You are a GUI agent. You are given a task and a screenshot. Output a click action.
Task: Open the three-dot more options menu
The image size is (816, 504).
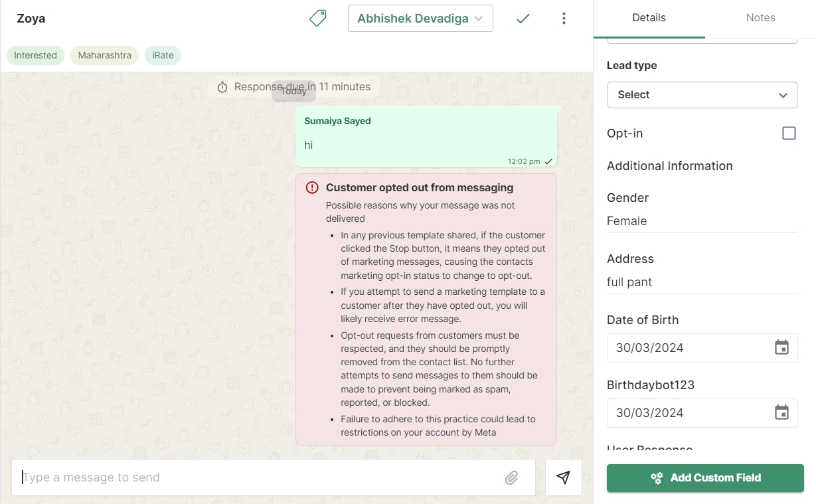click(x=564, y=19)
